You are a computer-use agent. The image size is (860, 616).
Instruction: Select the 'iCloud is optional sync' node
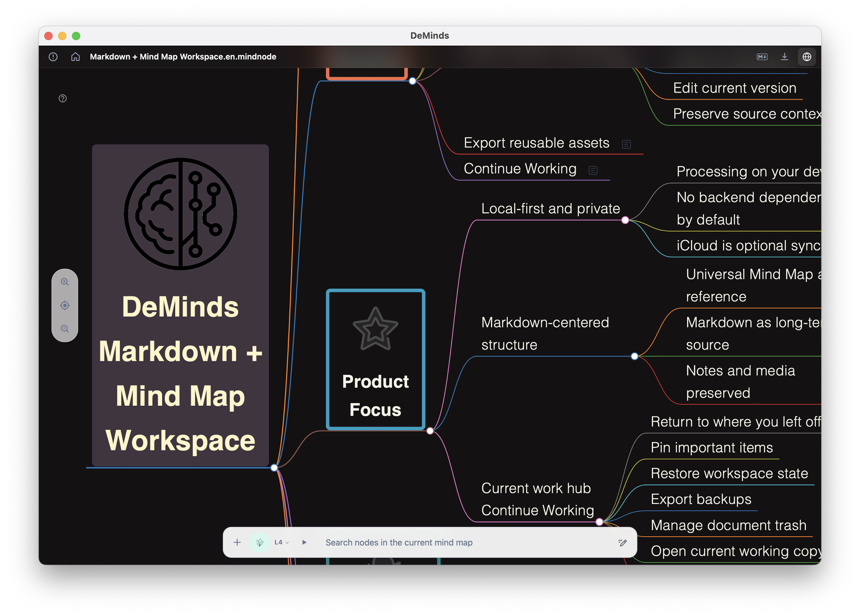(x=749, y=245)
